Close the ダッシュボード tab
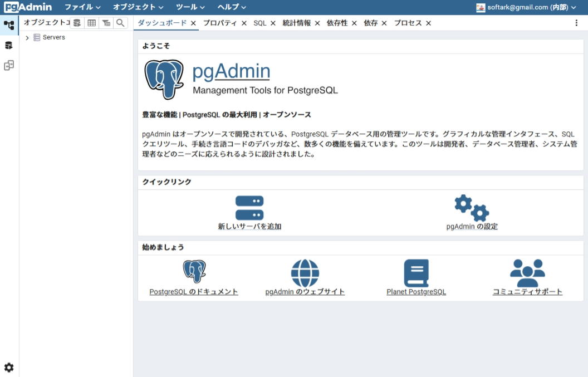588x377 pixels. (x=193, y=23)
